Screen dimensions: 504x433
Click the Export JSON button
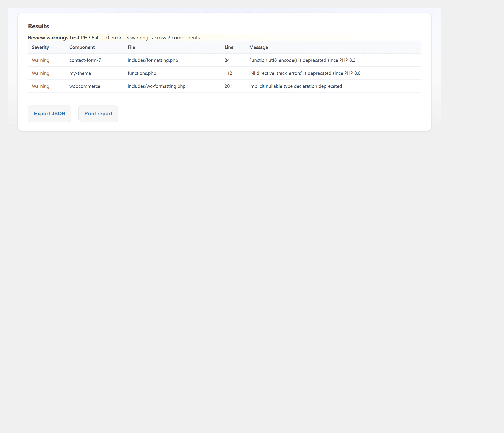pos(50,114)
